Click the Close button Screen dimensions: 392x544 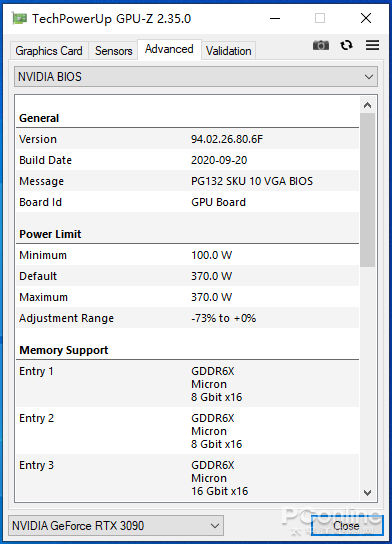coord(347,525)
